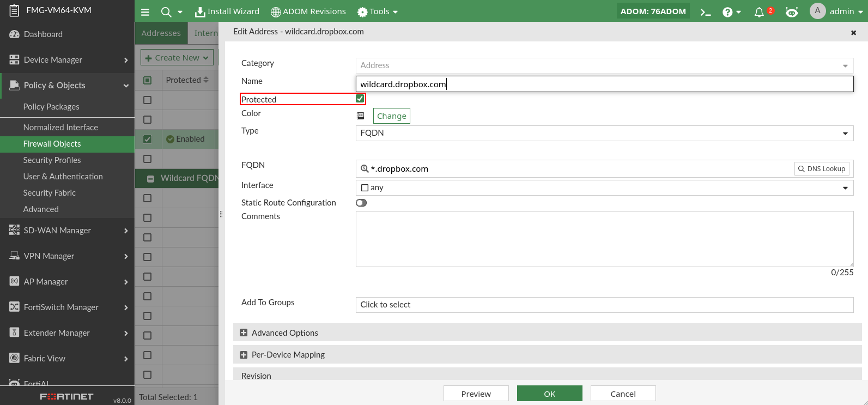
Task: Click the FortiAI assistant icon in top bar
Action: (x=792, y=11)
